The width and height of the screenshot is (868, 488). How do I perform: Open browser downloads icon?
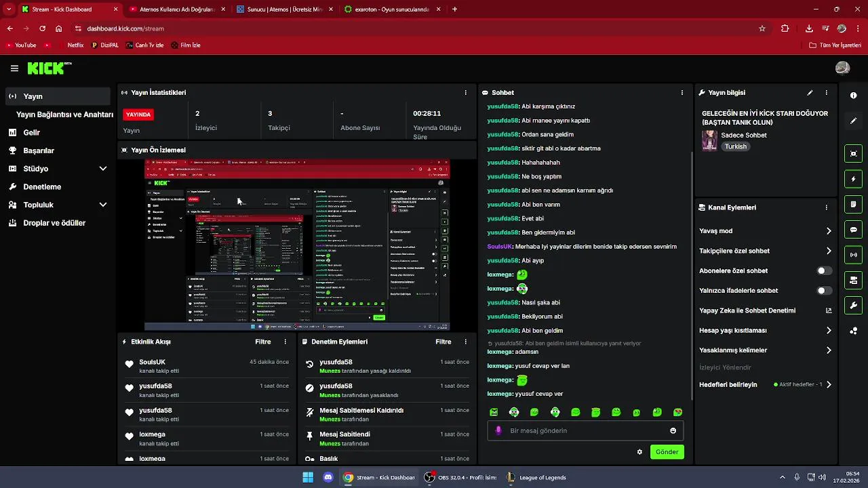coord(809,28)
